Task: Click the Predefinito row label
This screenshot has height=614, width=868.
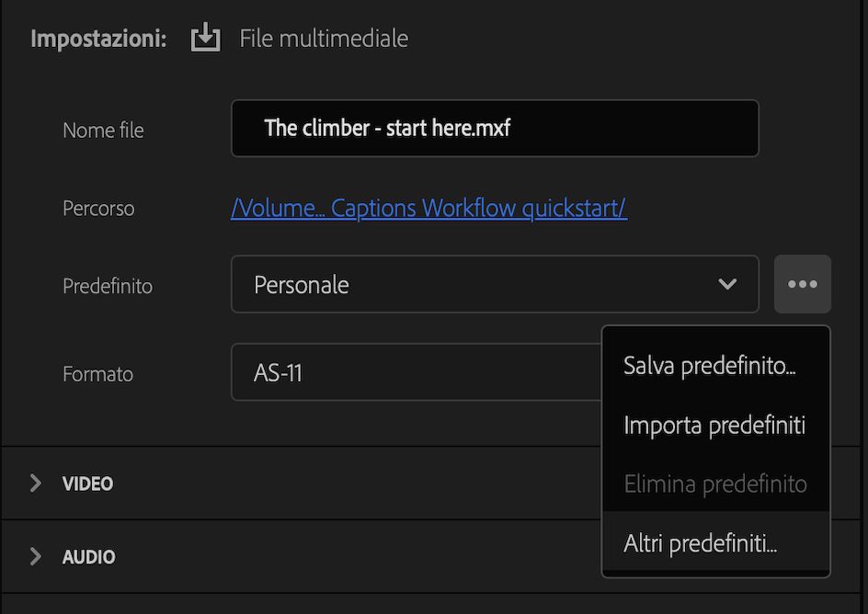Action: click(107, 286)
